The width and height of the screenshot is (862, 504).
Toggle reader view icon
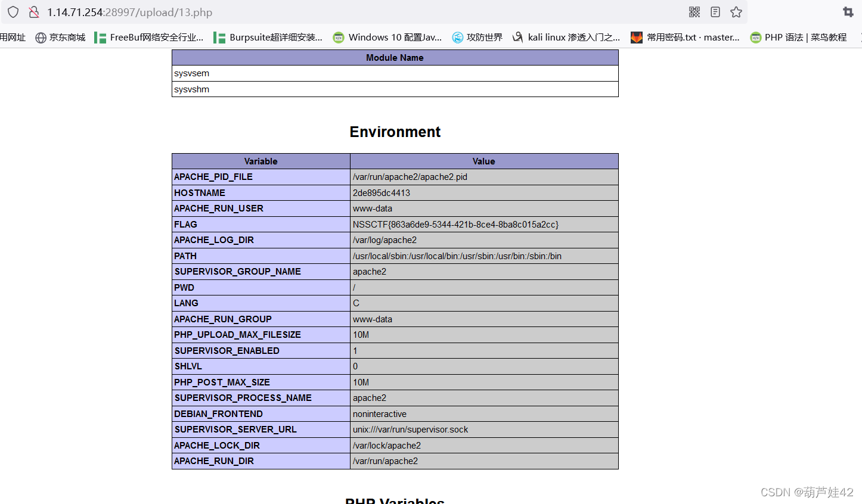(x=715, y=12)
